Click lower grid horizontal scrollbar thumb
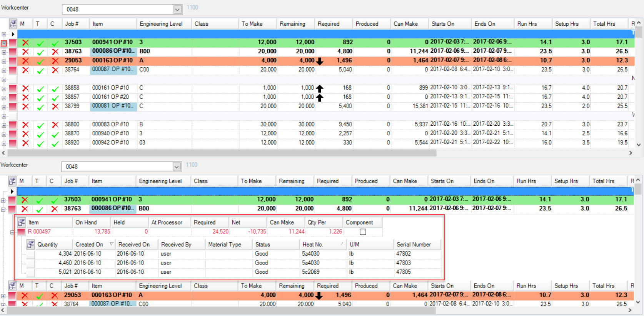 (x=221, y=310)
